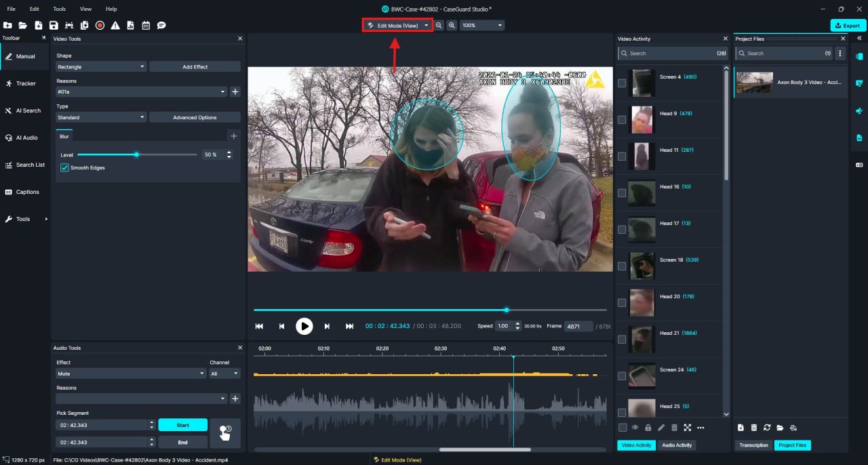Open the audio Effect dropdown showing Mute
This screenshot has width=868, height=465.
click(x=130, y=373)
